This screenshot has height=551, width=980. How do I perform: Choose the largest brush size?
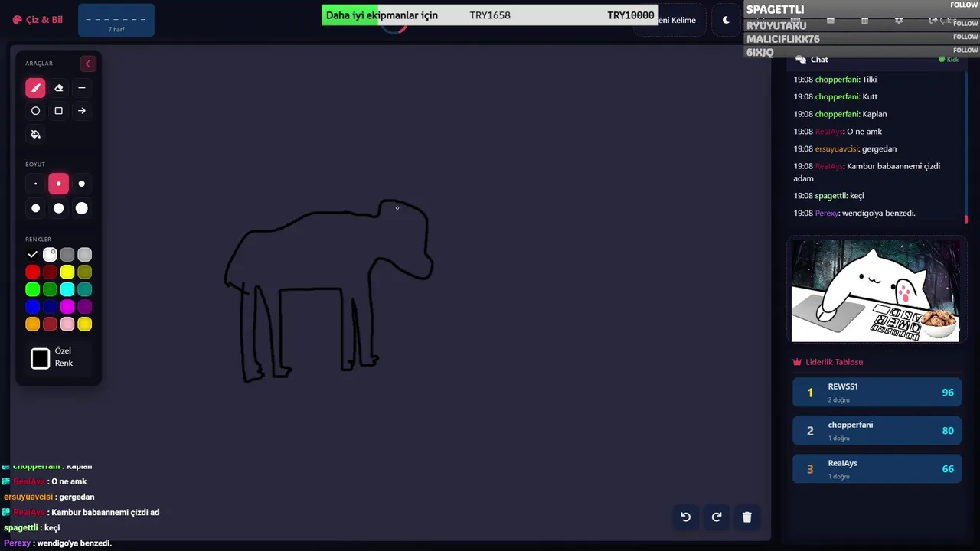(x=82, y=208)
